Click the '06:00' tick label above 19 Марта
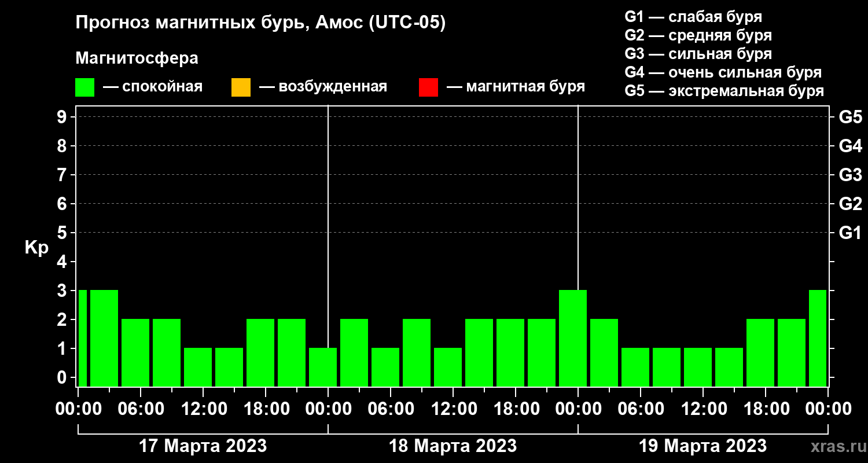The width and height of the screenshot is (868, 463). pyautogui.click(x=641, y=409)
